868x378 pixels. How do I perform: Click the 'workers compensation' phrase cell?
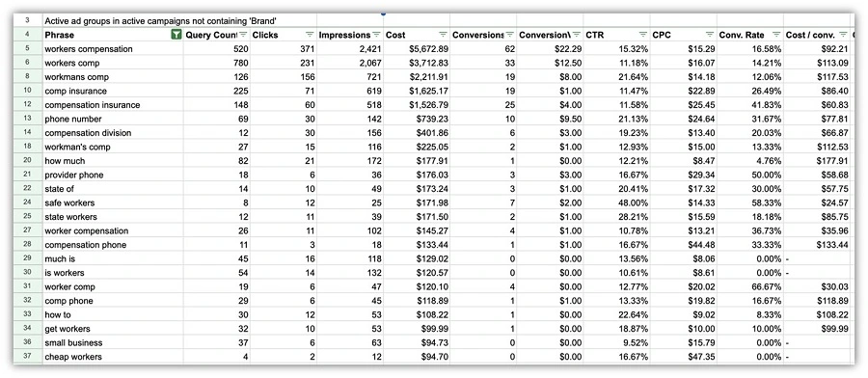click(x=113, y=49)
